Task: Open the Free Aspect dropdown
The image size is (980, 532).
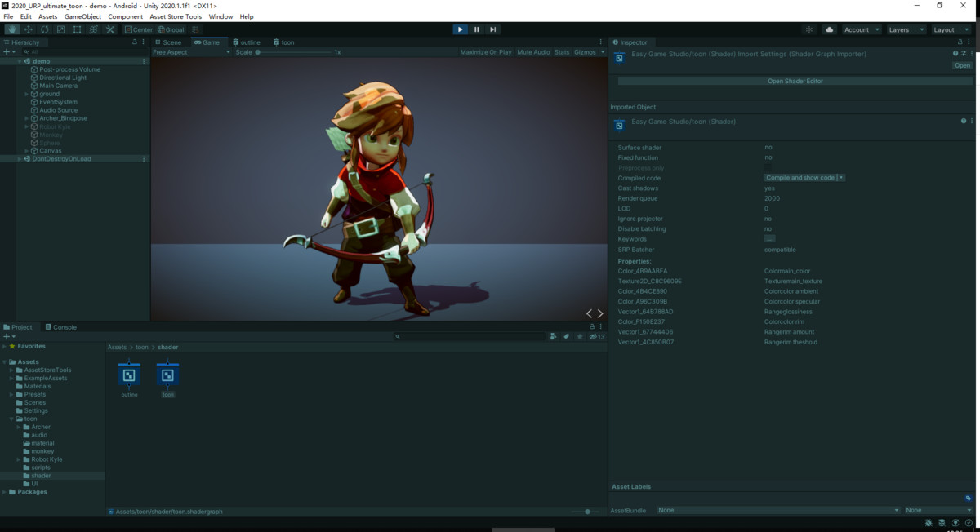Action: coord(191,52)
